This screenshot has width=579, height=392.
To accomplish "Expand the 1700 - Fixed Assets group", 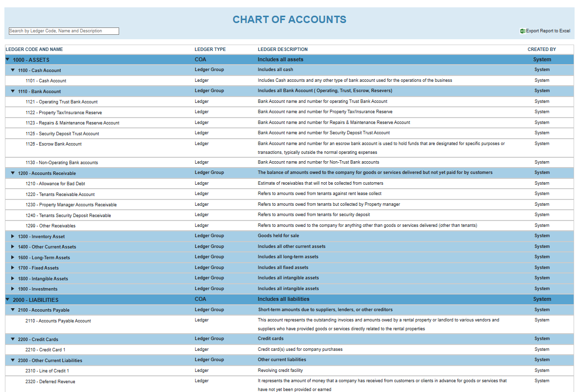I will click(13, 267).
